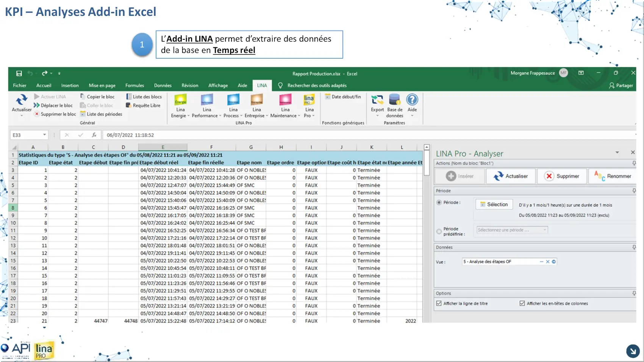Open Sélectionnez une période dropdown
644x362 pixels.
512,230
